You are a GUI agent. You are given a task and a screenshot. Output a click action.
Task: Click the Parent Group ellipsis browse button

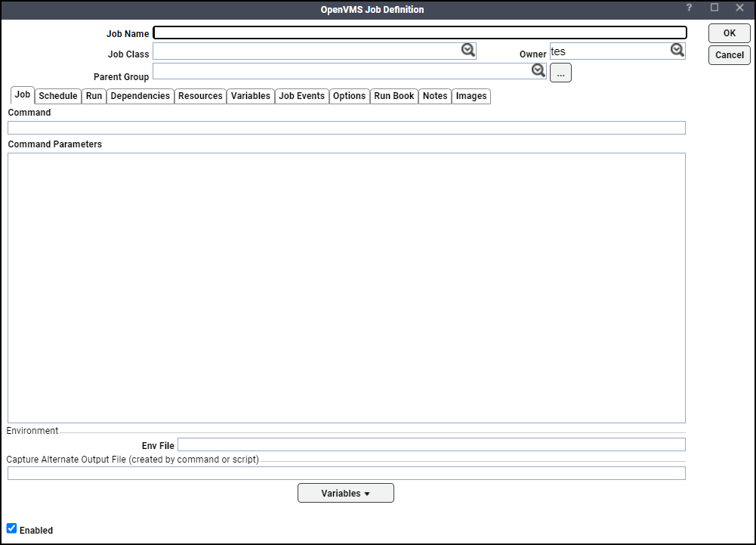coord(560,73)
